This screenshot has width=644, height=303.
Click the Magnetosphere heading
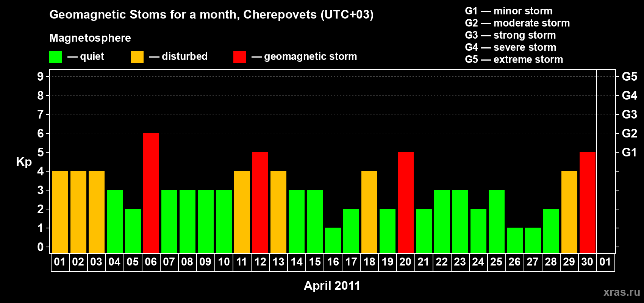(x=90, y=38)
